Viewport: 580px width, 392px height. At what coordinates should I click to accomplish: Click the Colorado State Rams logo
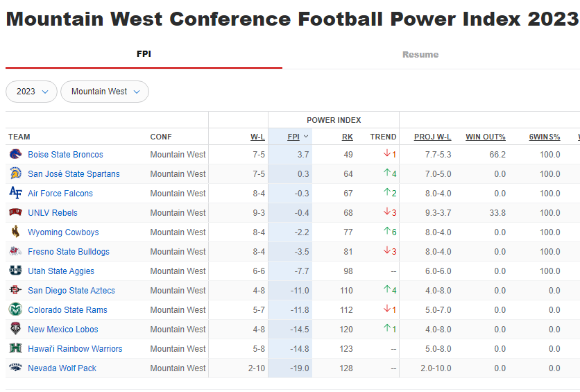(x=15, y=309)
